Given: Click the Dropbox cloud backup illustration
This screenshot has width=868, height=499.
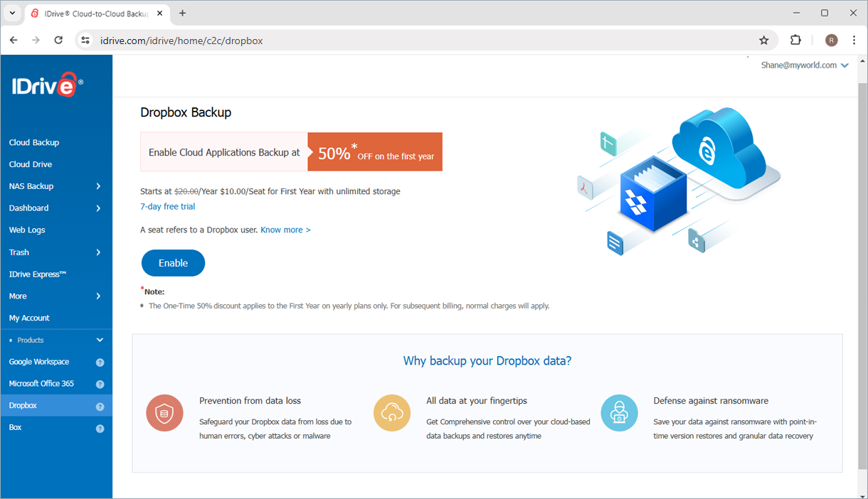Looking at the screenshot, I should 679,181.
